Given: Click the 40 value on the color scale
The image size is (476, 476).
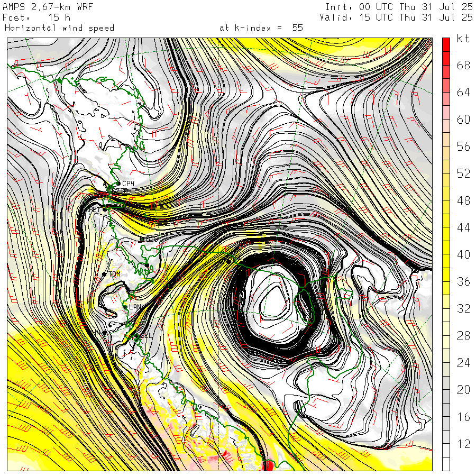Looking at the screenshot, I should point(463,255).
